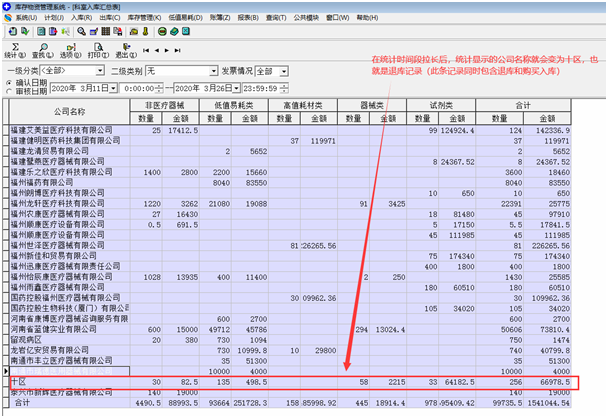This screenshot has height=418, width=608.
Task: Jump to first record navigation arrow
Action: pos(146,50)
